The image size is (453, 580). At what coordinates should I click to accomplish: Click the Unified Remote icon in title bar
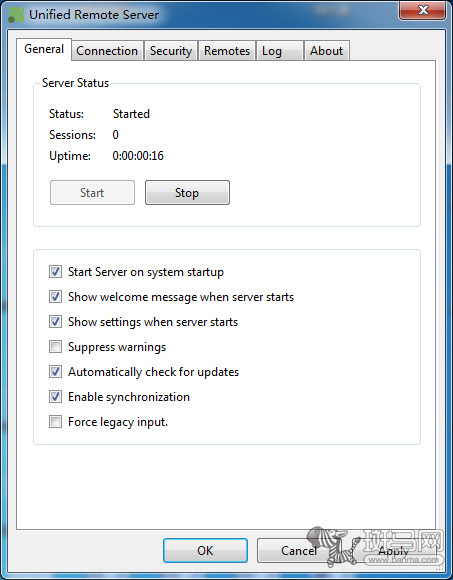point(16,15)
